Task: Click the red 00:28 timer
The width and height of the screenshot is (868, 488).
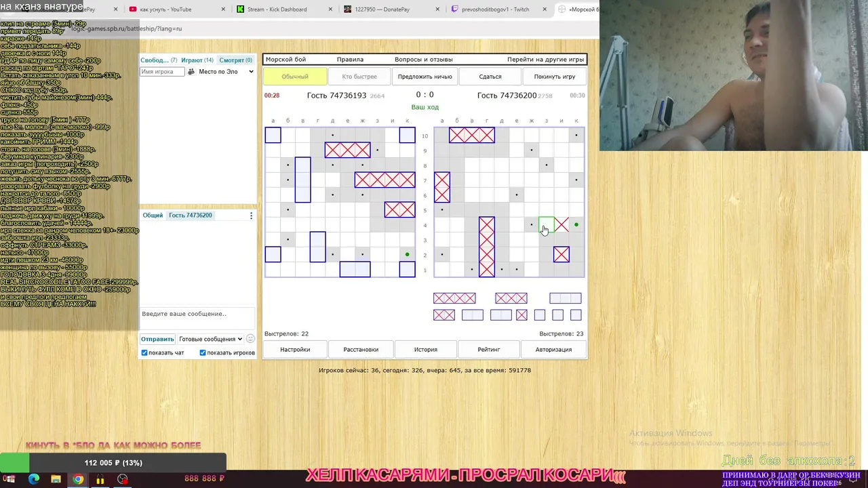Action: tap(272, 96)
